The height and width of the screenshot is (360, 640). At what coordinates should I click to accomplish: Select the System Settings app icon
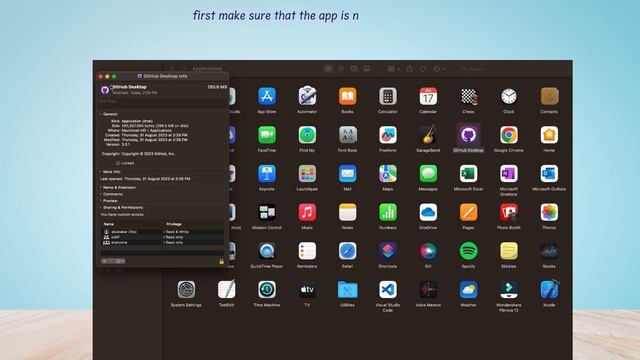tap(186, 290)
